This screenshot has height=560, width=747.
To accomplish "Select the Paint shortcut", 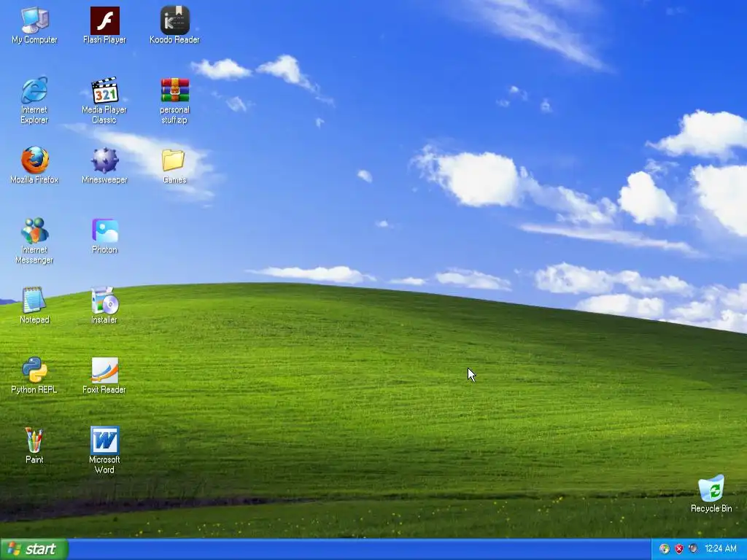I will coord(35,446).
